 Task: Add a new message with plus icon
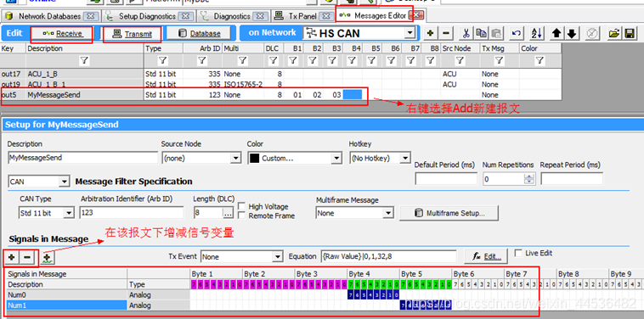(x=431, y=34)
